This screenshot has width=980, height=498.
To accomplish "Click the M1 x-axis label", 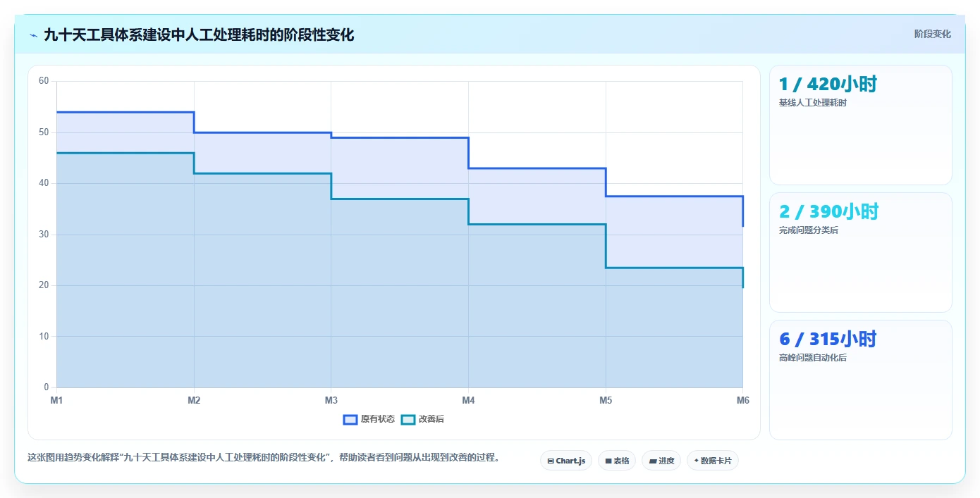I will (x=56, y=400).
